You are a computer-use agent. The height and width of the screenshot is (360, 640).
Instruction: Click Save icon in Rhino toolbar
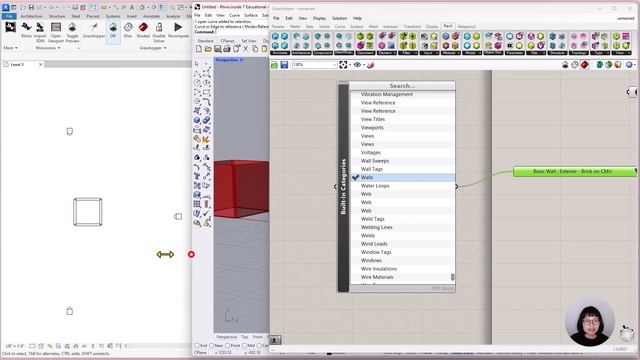[x=218, y=49]
